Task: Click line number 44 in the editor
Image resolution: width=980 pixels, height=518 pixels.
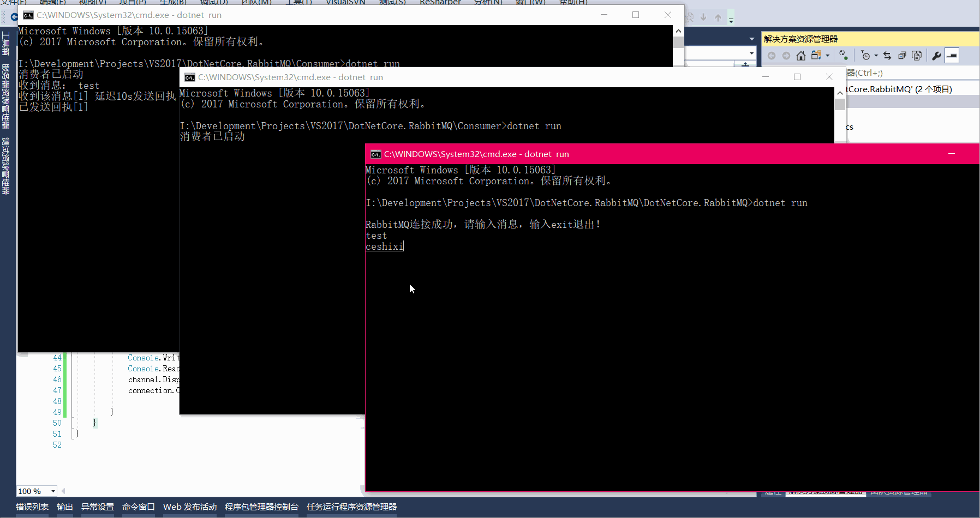Action: [x=57, y=358]
